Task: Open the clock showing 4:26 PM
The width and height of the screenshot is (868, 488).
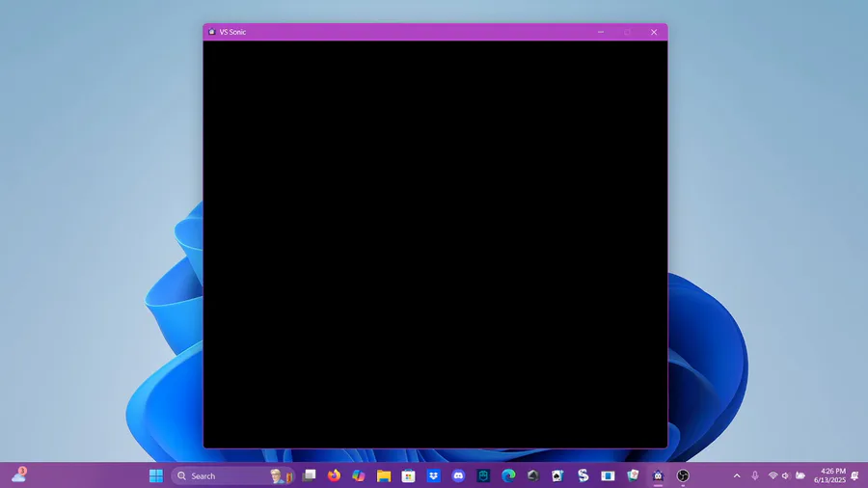Action: pyautogui.click(x=829, y=475)
